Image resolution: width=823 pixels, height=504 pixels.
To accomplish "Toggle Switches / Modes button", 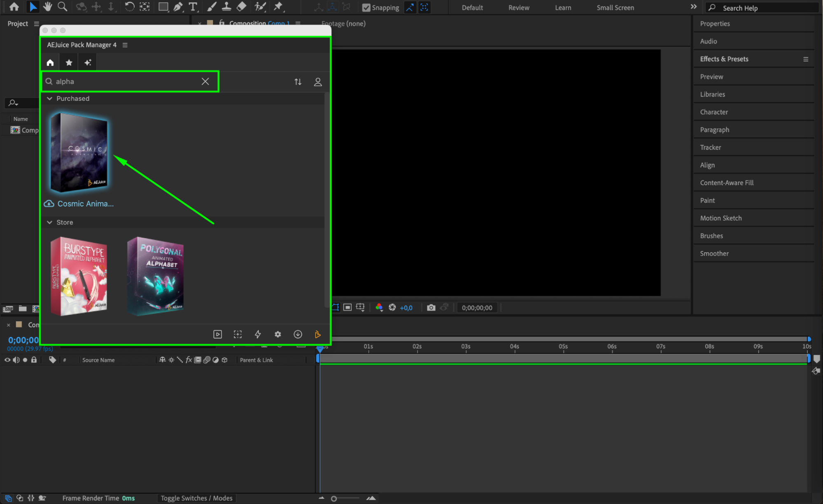I will point(196,498).
